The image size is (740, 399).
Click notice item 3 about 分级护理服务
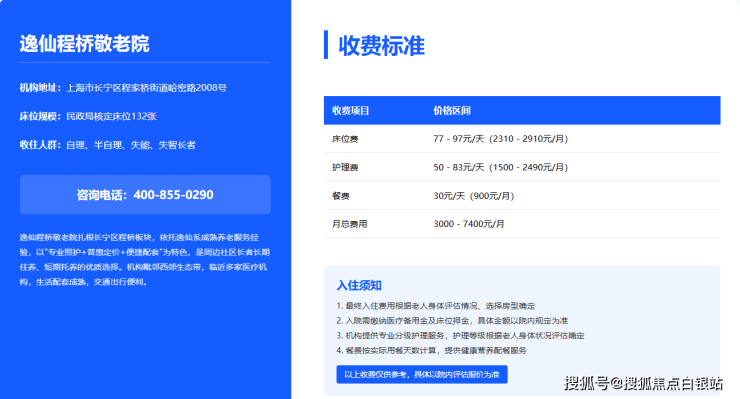(460, 336)
